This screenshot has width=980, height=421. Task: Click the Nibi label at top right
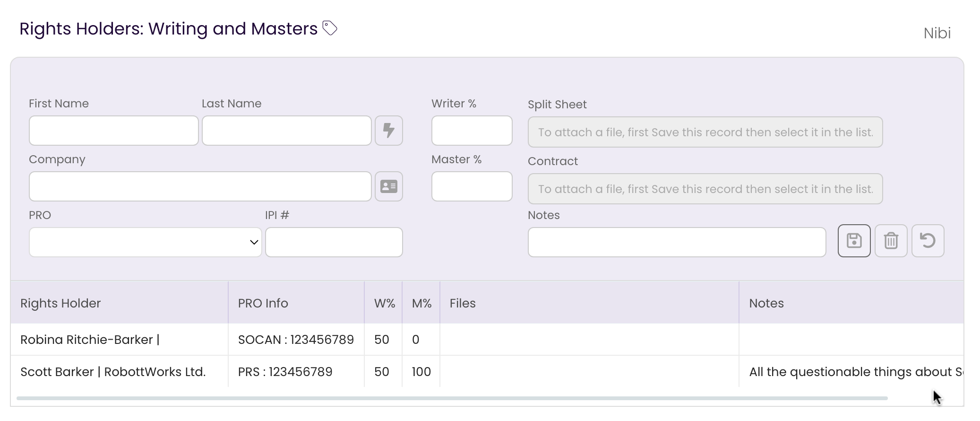(x=937, y=33)
